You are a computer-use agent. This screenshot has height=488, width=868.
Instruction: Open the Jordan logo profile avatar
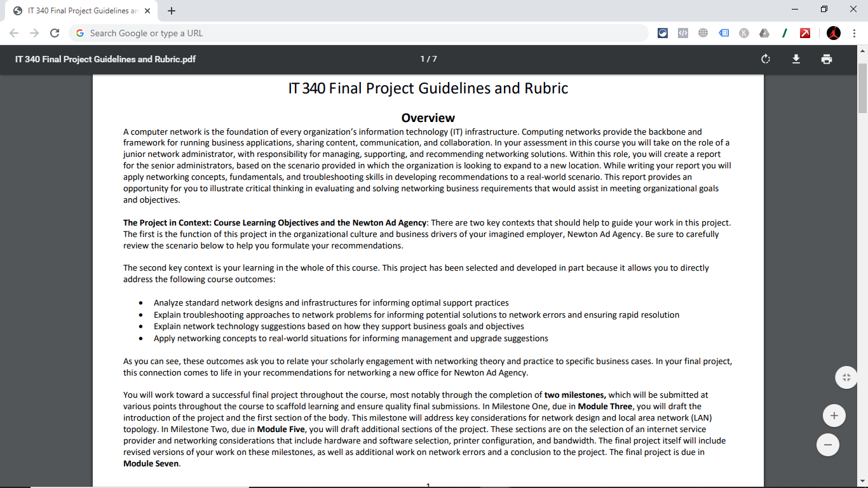[834, 33]
